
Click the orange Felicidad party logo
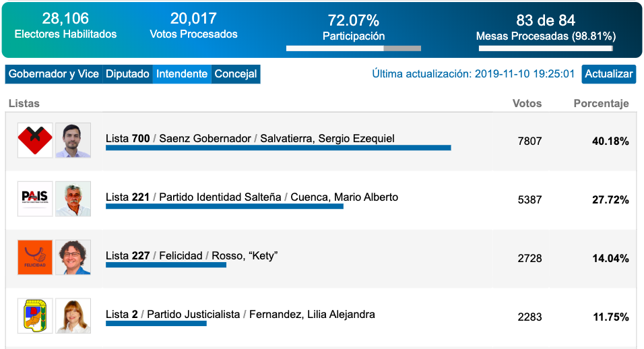(35, 257)
